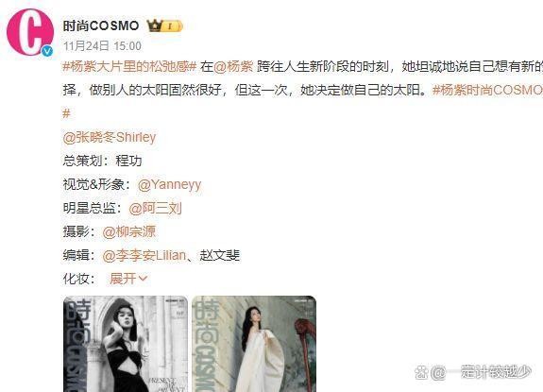543x392 pixels.
Task: Open the black-and-white COSMO cover thumbnail
Action: [x=126, y=344]
